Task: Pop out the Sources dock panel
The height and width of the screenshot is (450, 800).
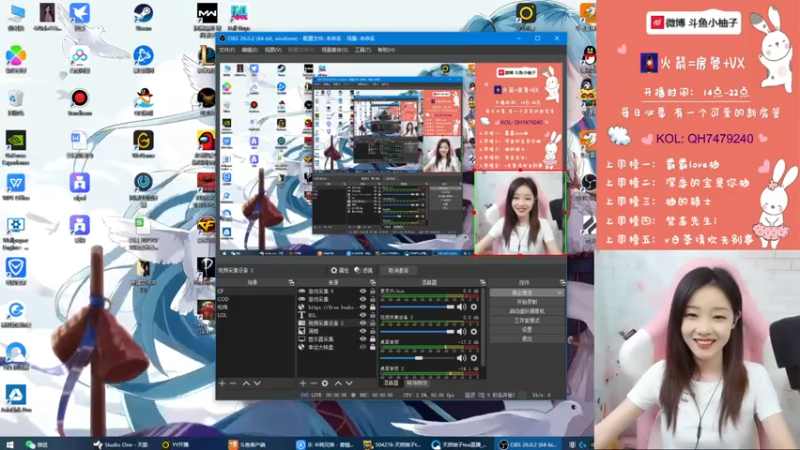Action: [x=372, y=282]
